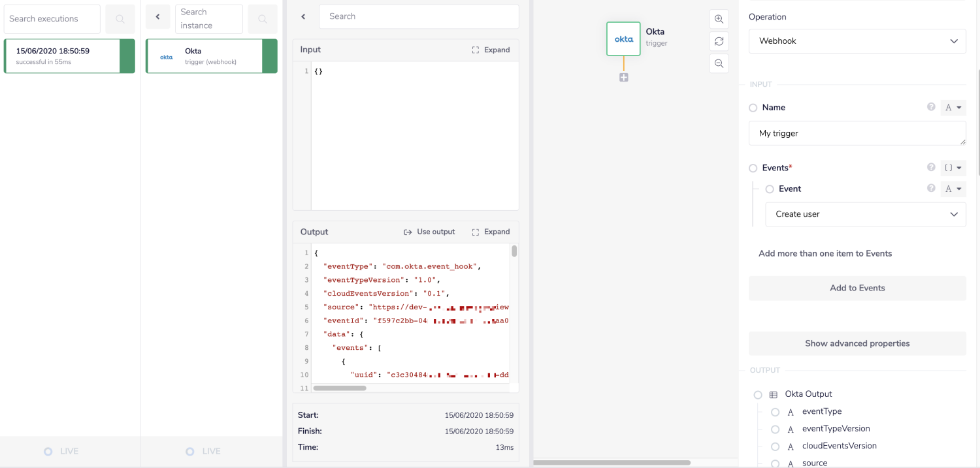Viewport: 980px width, 468px height.
Task: Click the Output panel horizontal scrollbar
Action: tap(340, 388)
